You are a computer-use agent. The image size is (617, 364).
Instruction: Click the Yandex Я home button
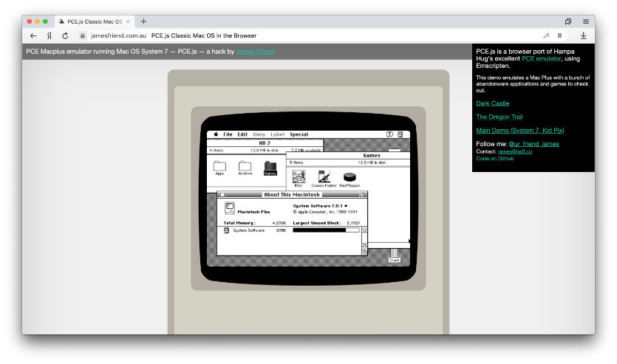point(50,35)
